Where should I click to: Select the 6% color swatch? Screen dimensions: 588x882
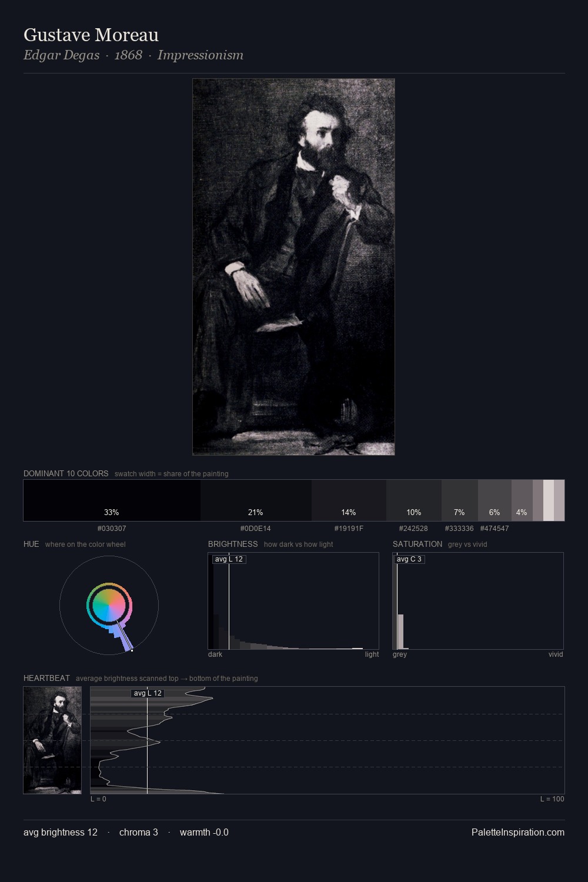tap(495, 500)
